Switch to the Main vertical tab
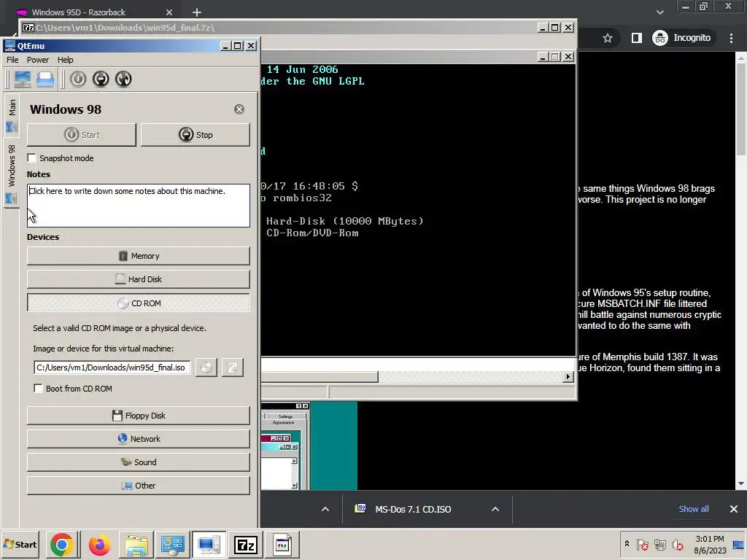 (x=12, y=114)
